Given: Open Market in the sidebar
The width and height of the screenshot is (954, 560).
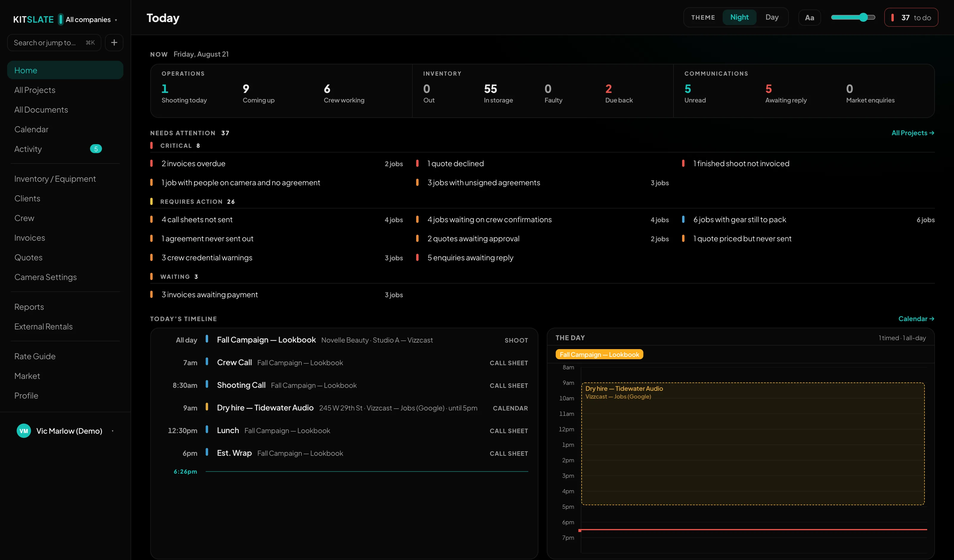Looking at the screenshot, I should pyautogui.click(x=65, y=376).
